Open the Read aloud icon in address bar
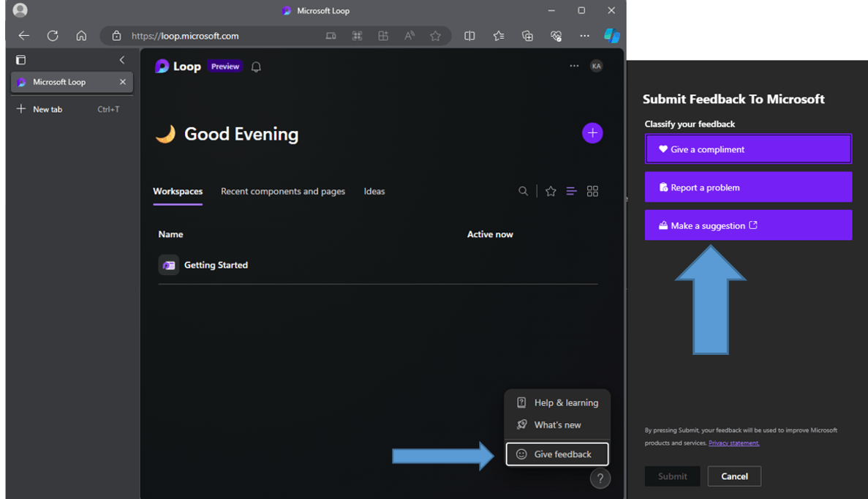868x499 pixels. point(409,36)
